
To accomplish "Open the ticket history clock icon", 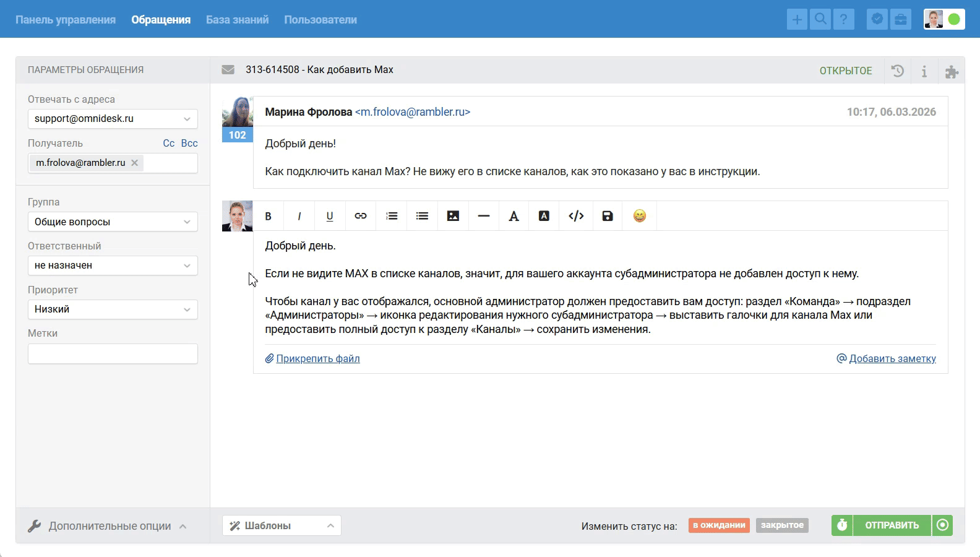I will point(897,71).
